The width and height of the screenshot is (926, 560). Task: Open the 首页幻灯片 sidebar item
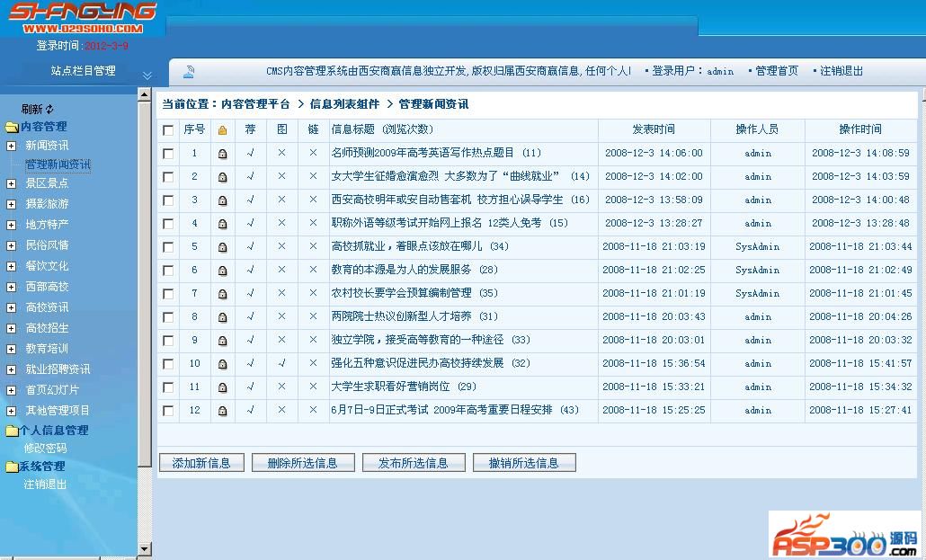[52, 390]
